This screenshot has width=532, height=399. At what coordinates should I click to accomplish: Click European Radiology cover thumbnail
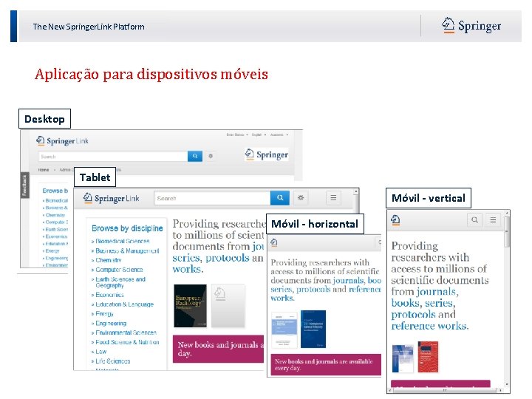tap(190, 306)
